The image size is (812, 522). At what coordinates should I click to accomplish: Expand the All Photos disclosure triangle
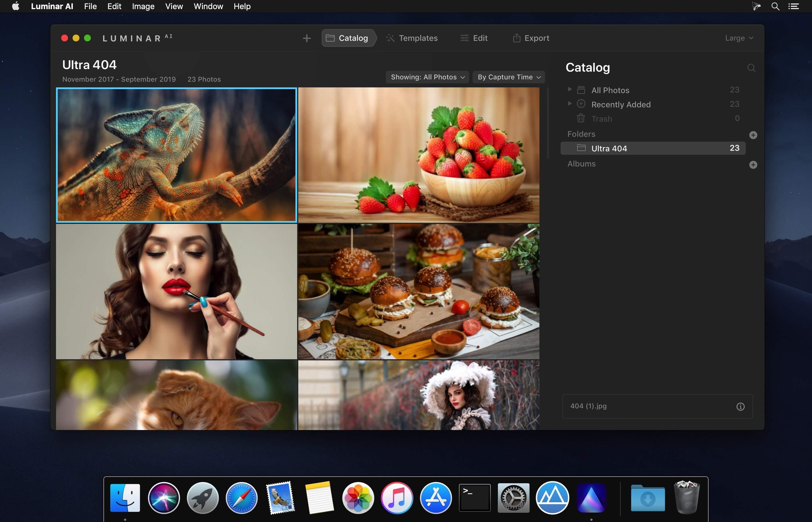[x=570, y=89]
